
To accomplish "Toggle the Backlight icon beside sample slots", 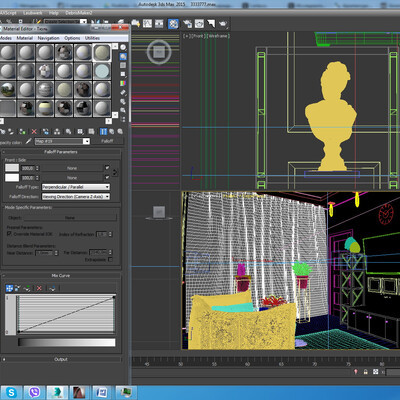I will [123, 57].
